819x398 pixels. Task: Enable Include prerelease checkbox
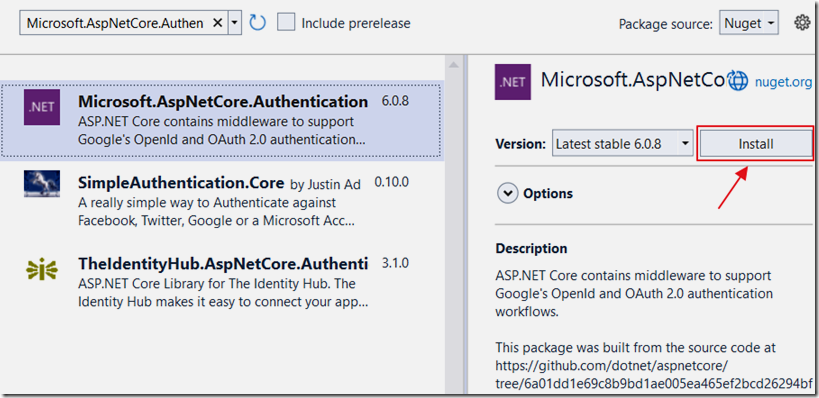coord(286,23)
